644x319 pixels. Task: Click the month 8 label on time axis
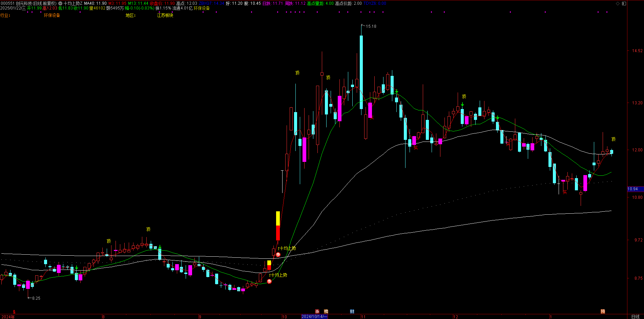click(103, 317)
